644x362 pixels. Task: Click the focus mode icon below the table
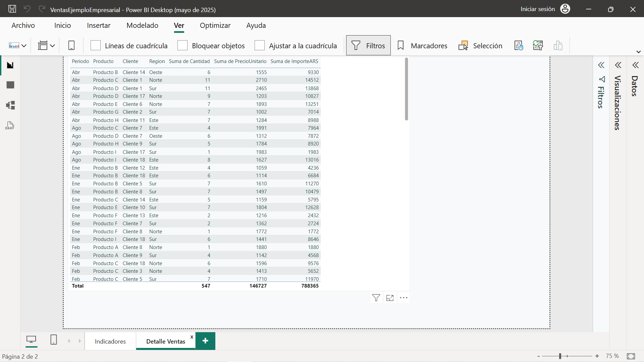(x=390, y=298)
